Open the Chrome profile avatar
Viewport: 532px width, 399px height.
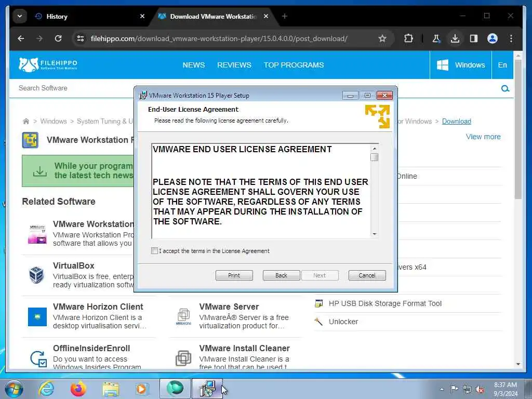(493, 38)
